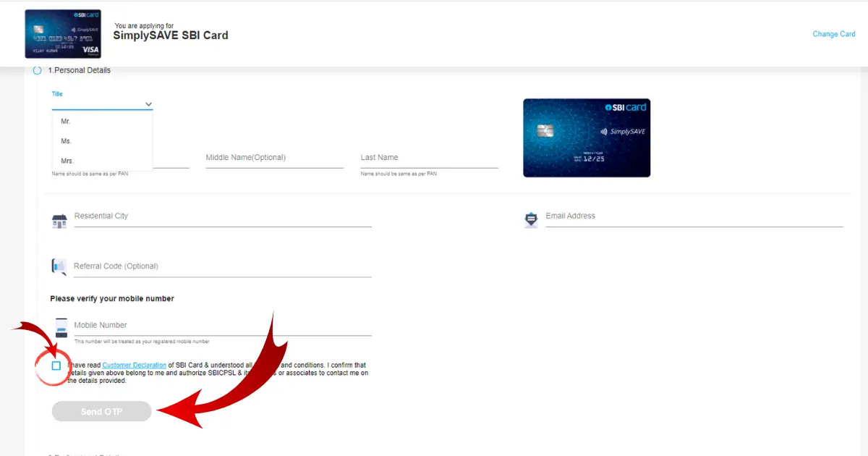Viewport: 868px width, 456px height.
Task: Open the Change Card link
Action: [833, 34]
